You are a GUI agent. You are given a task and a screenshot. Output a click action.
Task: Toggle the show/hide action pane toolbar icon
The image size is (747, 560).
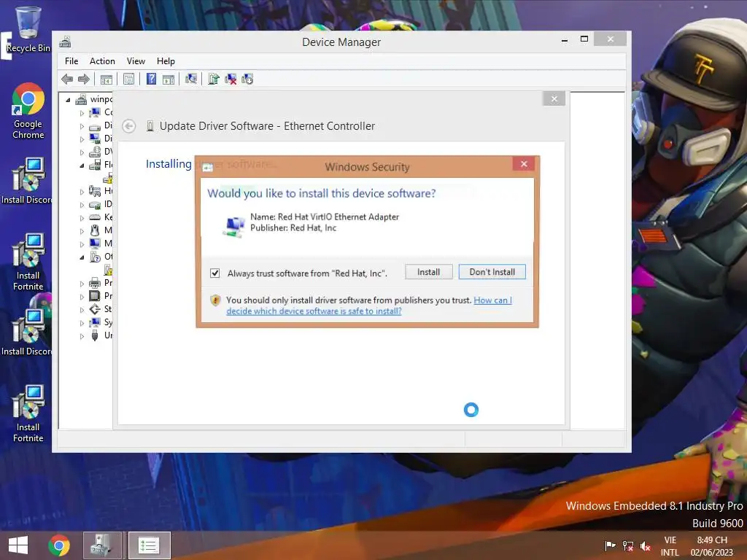pos(169,79)
